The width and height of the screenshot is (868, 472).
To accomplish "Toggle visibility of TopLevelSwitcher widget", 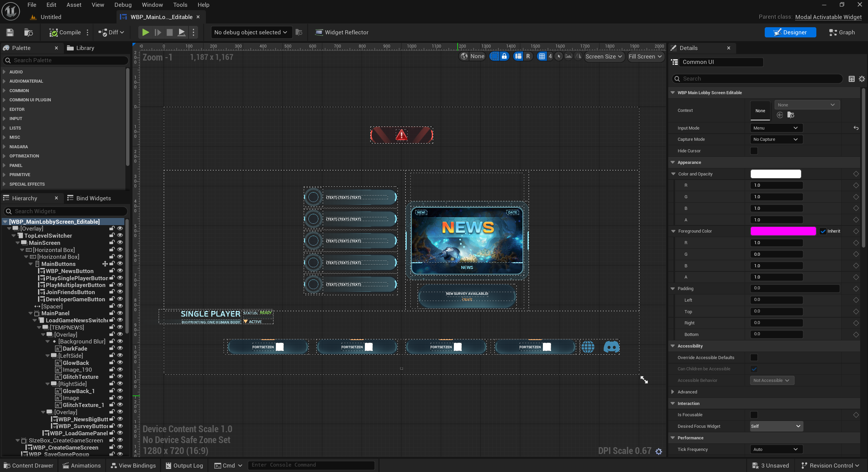I will pyautogui.click(x=120, y=235).
